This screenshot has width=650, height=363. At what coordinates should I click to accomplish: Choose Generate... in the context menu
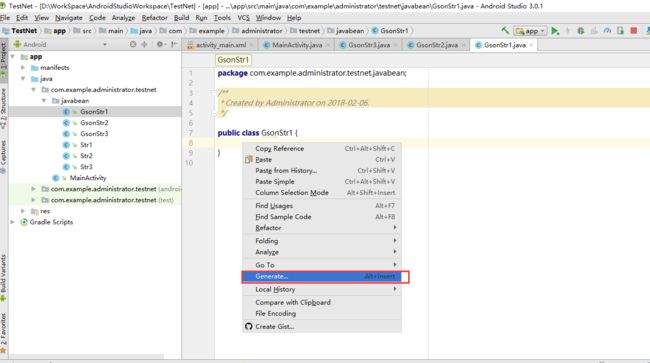(322, 276)
